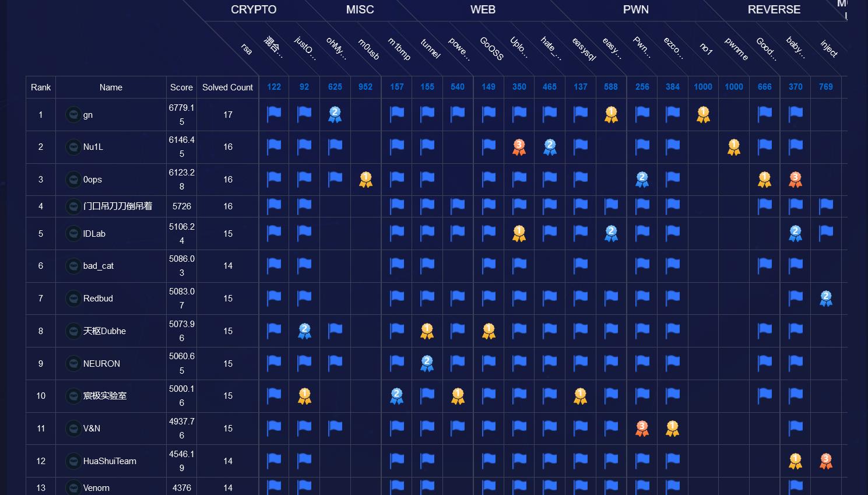The image size is (868, 495).
Task: Click bad_cat's flag in the 666 column
Action: coord(765,265)
